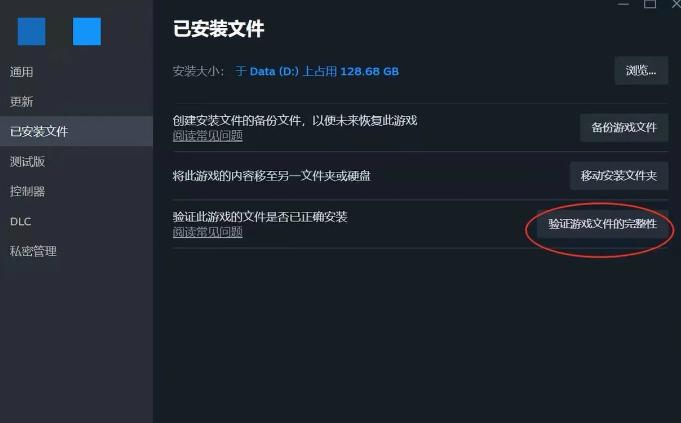Screen dimensions: 681x423
Task: Click the 已安装文件 page heading
Action: pos(218,29)
